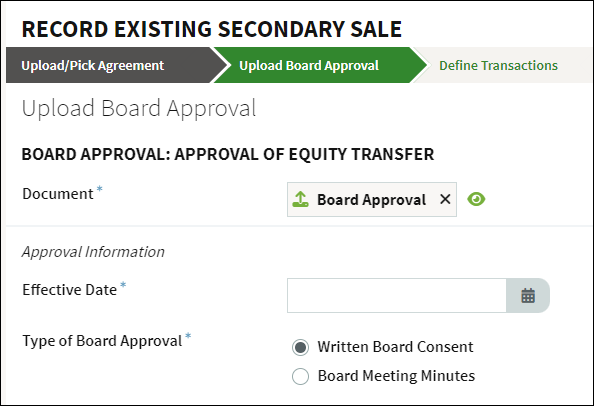The image size is (594, 406).
Task: Click the Document field label
Action: 58,194
